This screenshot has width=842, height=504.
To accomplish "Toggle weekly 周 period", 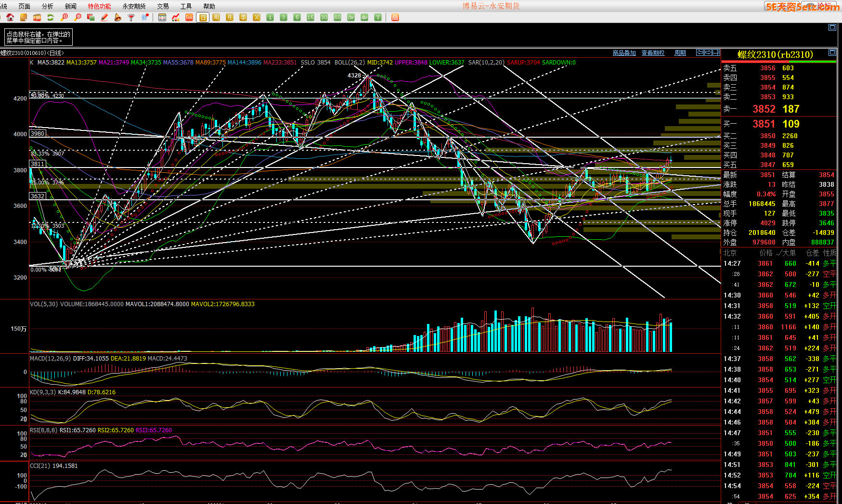I will coord(216,17).
